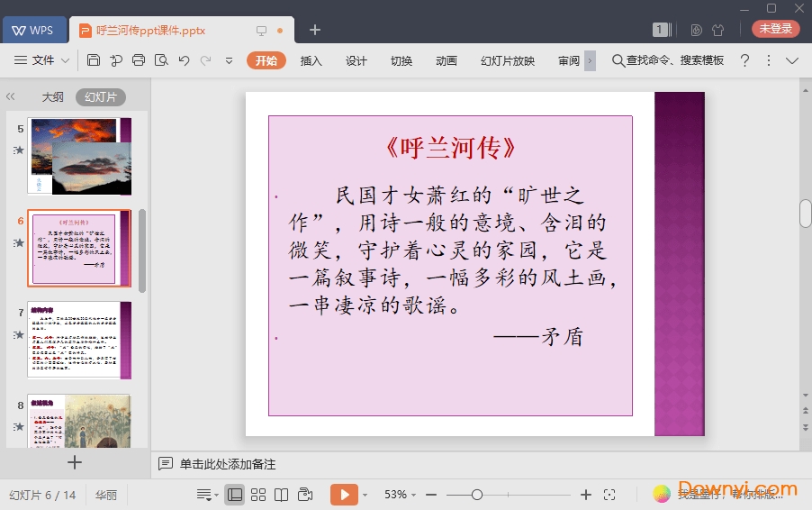Click the vertical scrollbar thumb of editing area
The width and height of the screenshot is (812, 510).
pos(806,214)
